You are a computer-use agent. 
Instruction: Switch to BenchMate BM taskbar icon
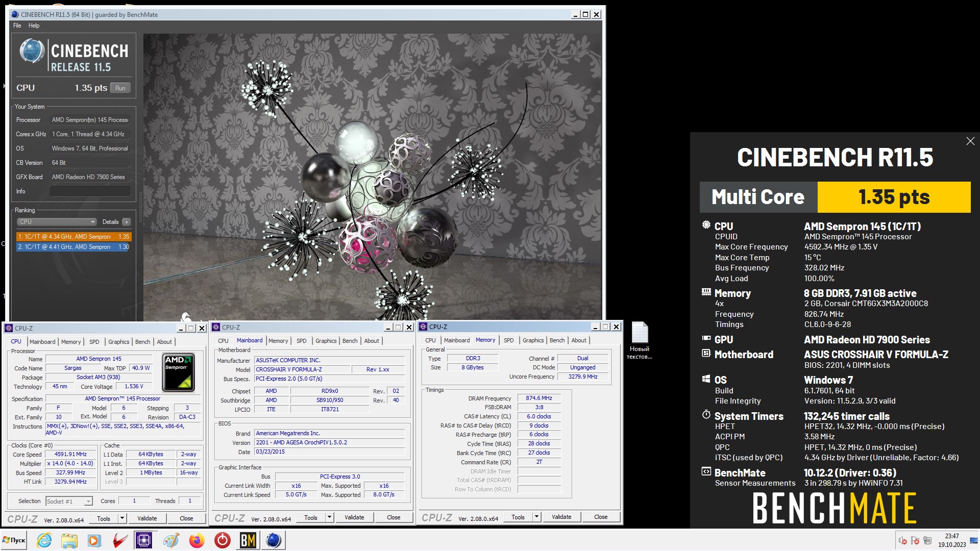click(248, 540)
